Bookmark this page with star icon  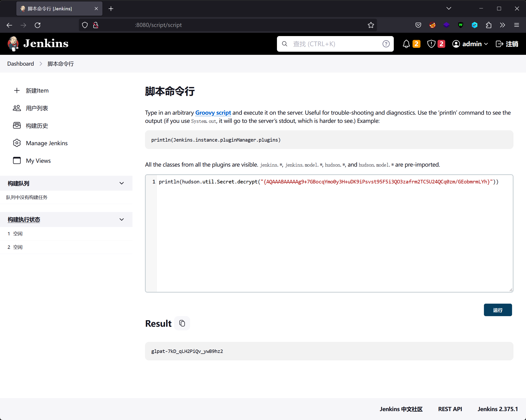[x=371, y=25]
